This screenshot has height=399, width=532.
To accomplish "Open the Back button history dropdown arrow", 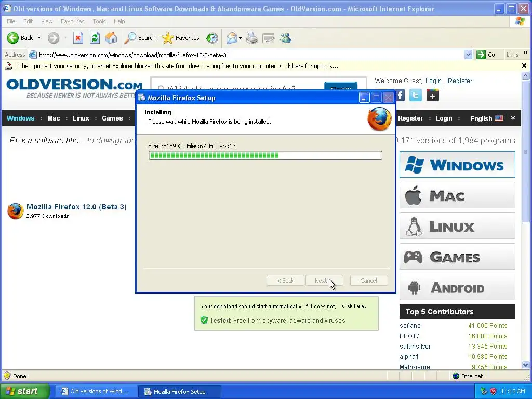I will coord(39,38).
